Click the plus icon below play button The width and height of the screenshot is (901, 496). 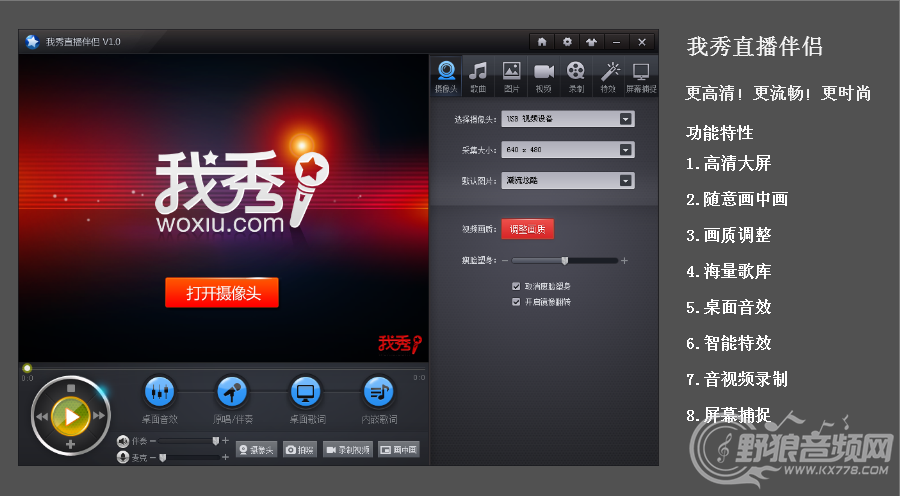(70, 444)
